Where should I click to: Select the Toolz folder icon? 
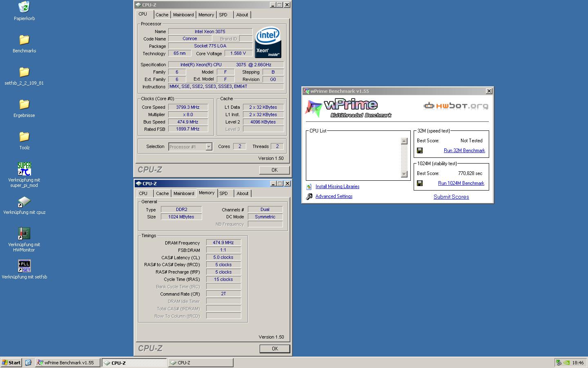click(24, 137)
